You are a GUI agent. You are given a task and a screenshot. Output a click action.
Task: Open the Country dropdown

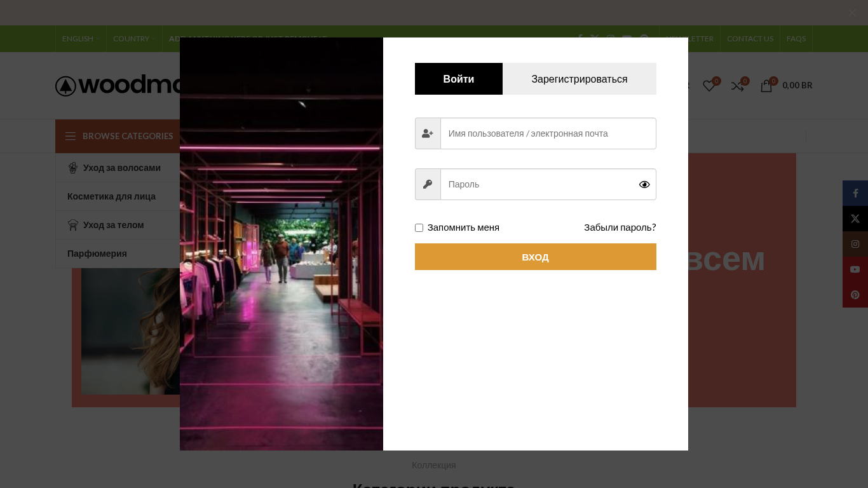133,39
